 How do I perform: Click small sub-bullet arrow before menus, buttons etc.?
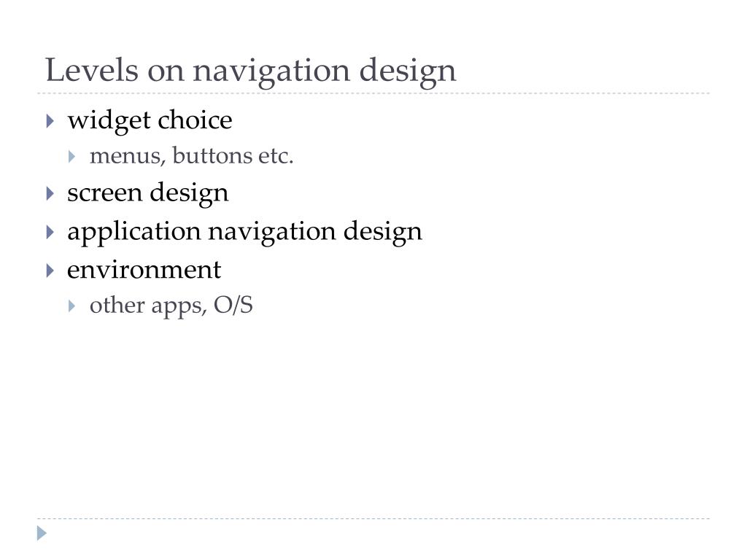[x=72, y=156]
